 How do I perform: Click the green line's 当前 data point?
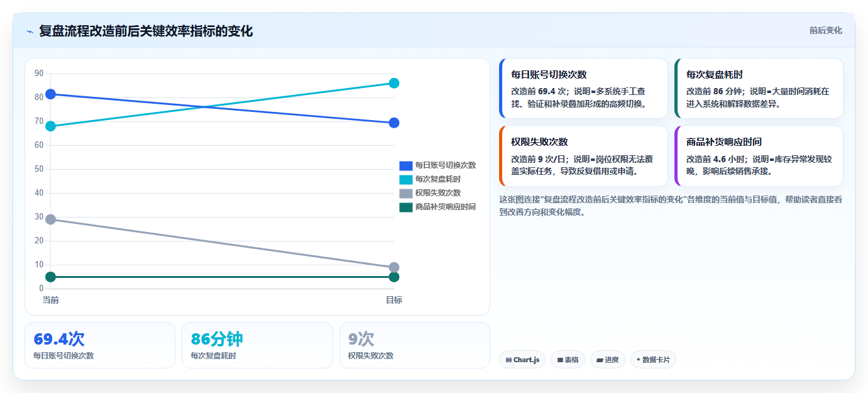(x=51, y=277)
